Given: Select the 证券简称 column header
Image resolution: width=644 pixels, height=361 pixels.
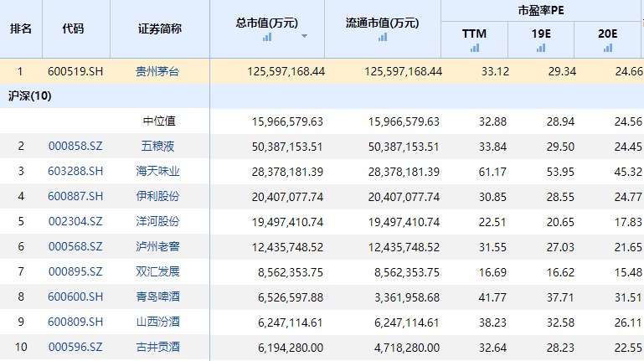Looking at the screenshot, I should (x=159, y=28).
